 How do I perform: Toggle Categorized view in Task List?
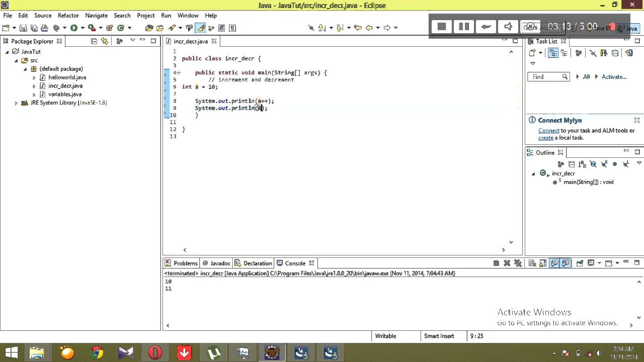click(553, 53)
